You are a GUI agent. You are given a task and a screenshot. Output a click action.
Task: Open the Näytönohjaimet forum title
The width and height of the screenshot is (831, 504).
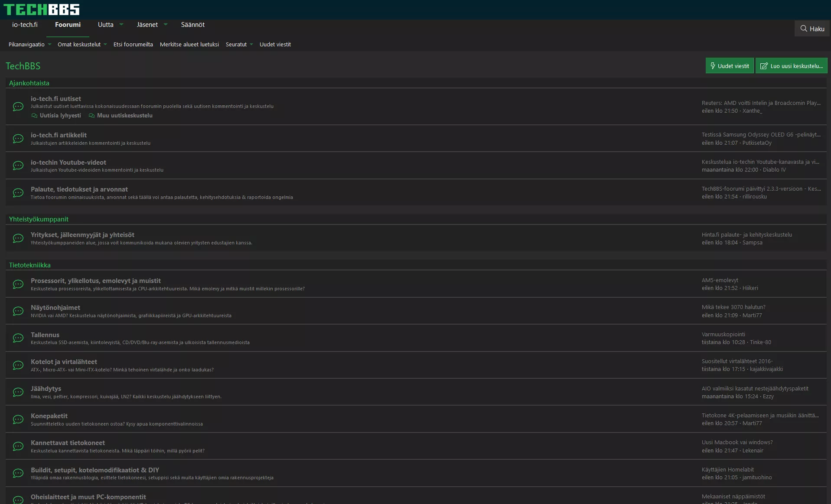pos(55,308)
